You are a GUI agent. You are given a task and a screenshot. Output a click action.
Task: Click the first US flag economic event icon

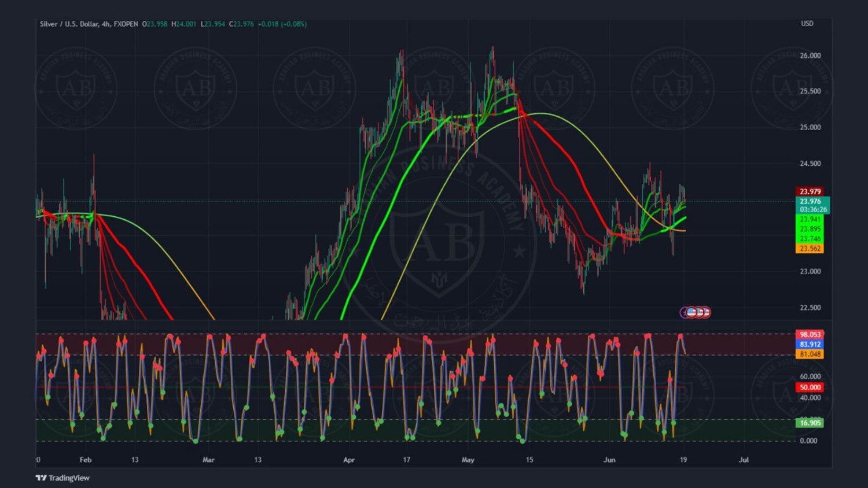[692, 312]
